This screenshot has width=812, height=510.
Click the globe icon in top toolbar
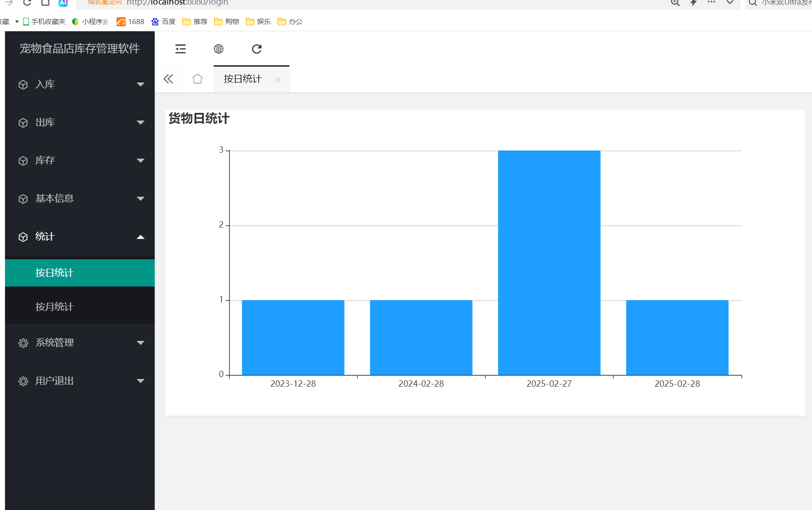tap(219, 49)
